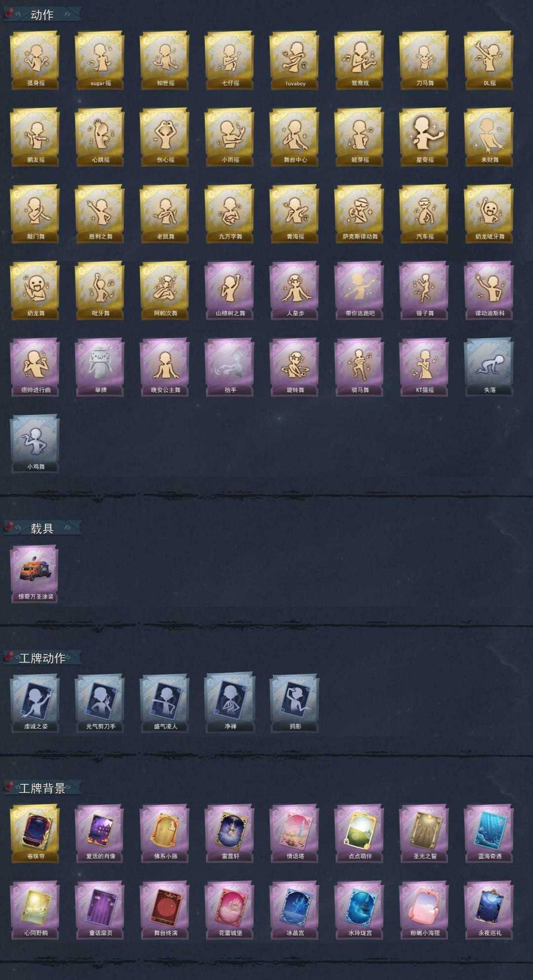Viewport: 533px width, 980px height.
Task: Open the 载具 section header
Action: [42, 528]
